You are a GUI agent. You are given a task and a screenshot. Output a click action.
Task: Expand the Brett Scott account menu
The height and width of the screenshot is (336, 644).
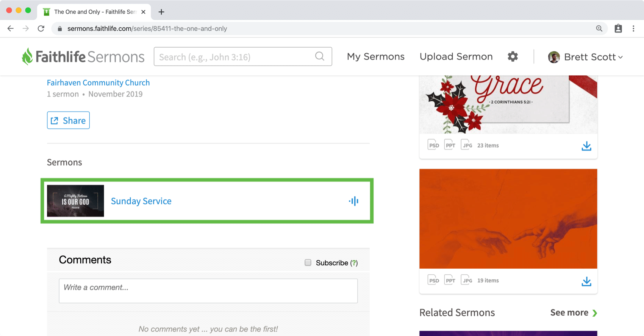[585, 57]
